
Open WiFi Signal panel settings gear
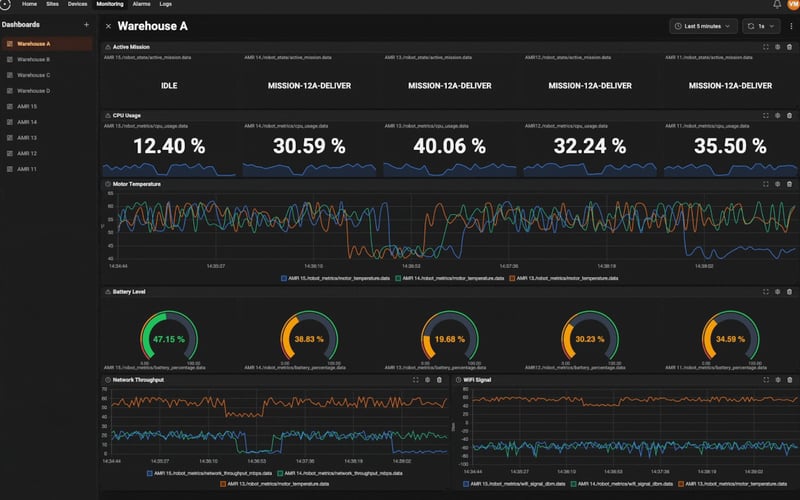pyautogui.click(x=778, y=380)
